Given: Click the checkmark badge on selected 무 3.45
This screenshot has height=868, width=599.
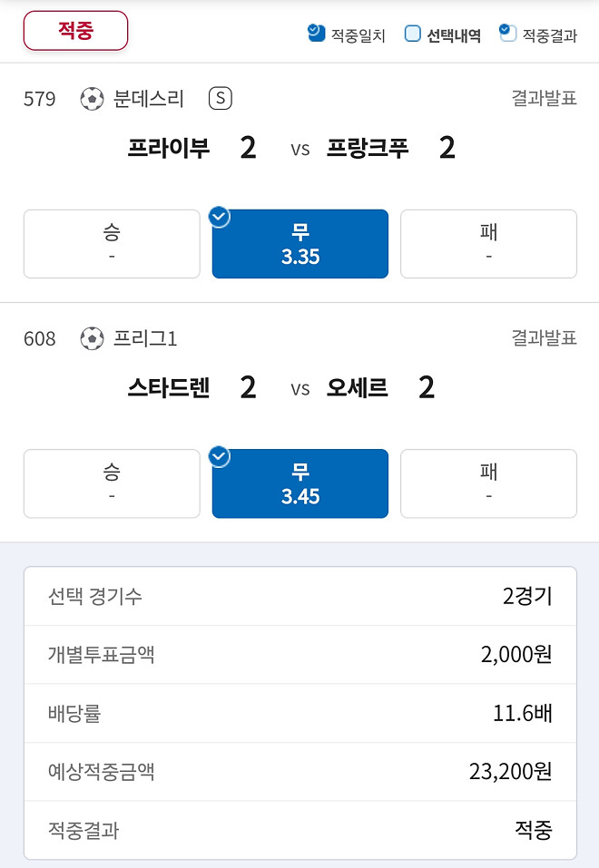Looking at the screenshot, I should click(218, 456).
